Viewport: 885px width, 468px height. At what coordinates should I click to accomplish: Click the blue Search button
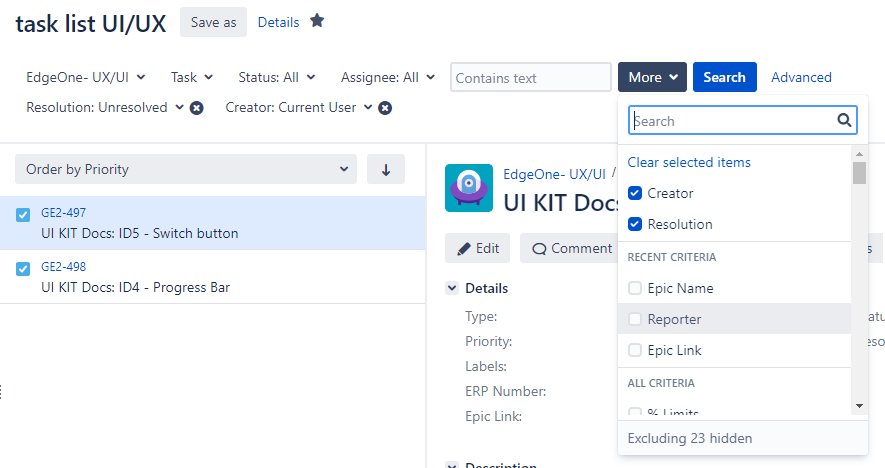[x=724, y=77]
